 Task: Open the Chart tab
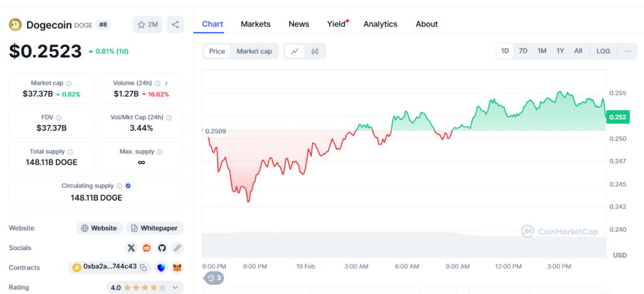[213, 24]
